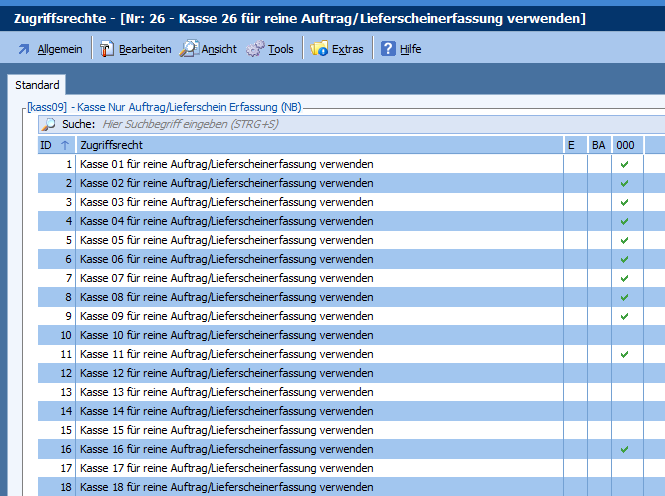Open the Allgemein menu arrow icon
Viewport: 665px width, 496px height.
pos(24,49)
